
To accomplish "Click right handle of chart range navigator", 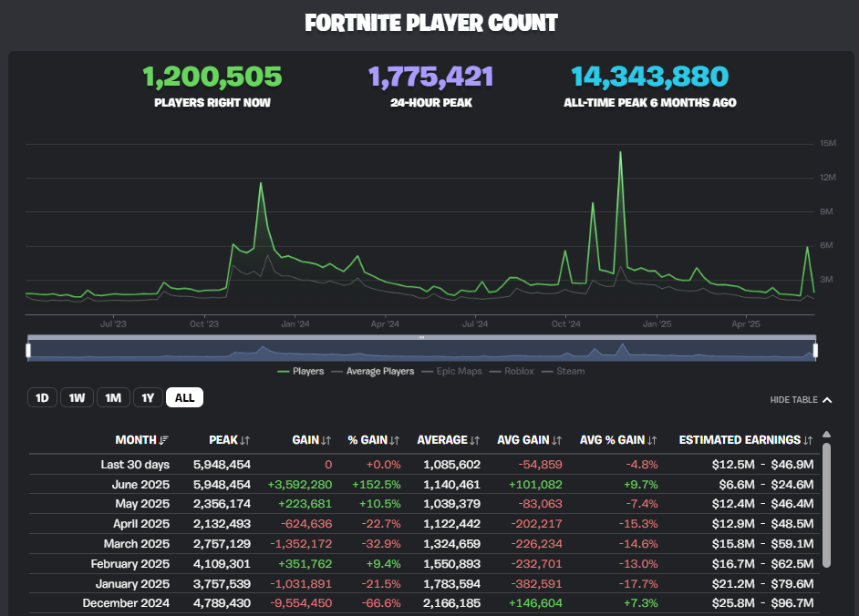I will [815, 350].
